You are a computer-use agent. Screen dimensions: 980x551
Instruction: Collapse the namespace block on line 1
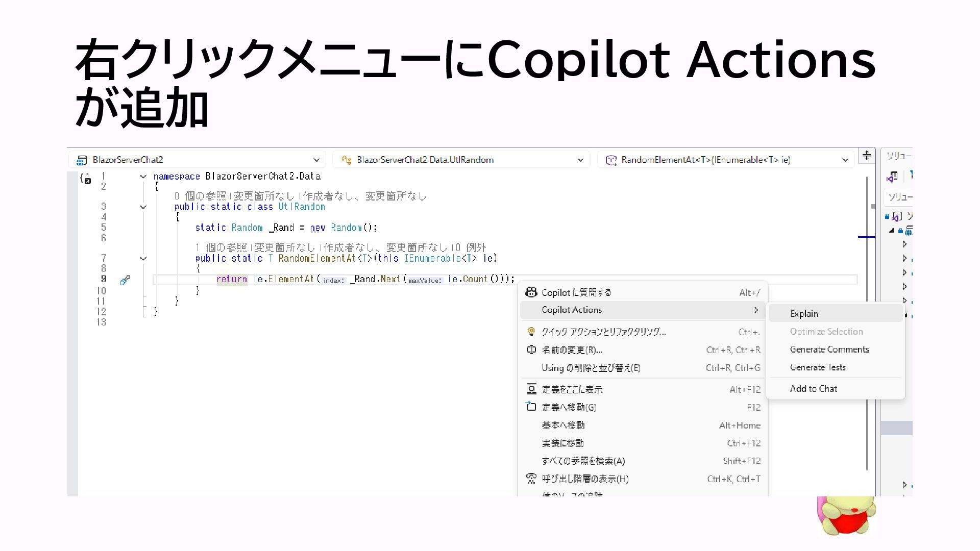pos(143,177)
